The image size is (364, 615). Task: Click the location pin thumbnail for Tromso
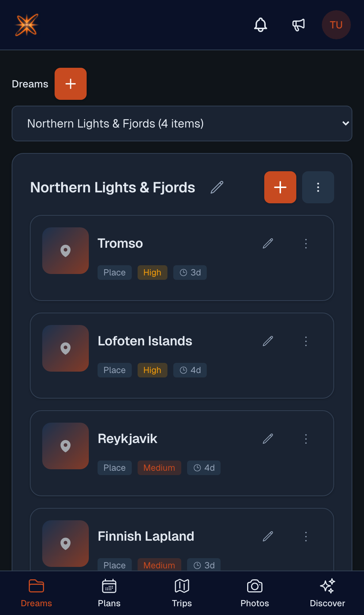pyautogui.click(x=66, y=251)
